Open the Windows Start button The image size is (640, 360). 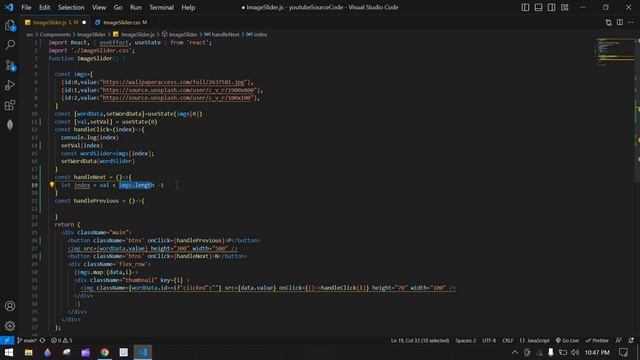pyautogui.click(x=9, y=352)
